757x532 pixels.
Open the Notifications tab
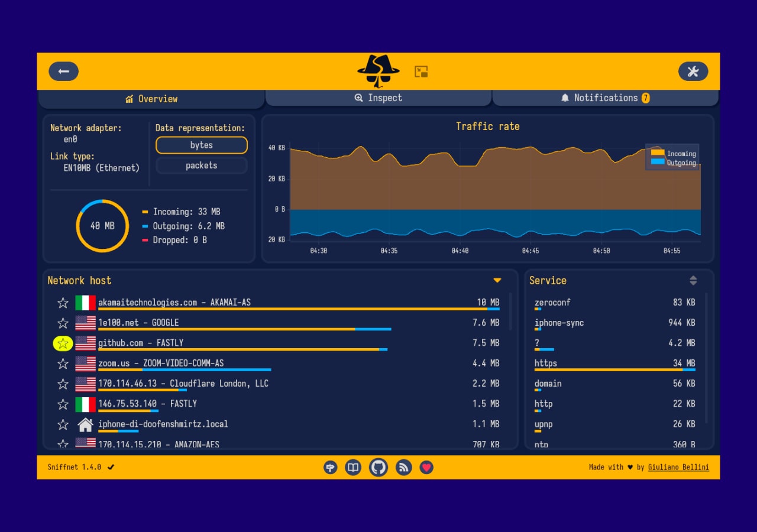(x=604, y=98)
